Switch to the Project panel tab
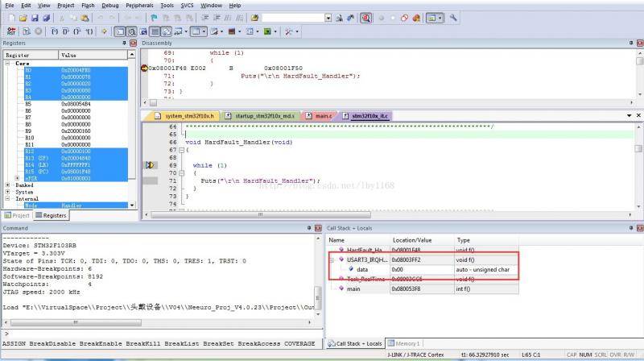 17,216
